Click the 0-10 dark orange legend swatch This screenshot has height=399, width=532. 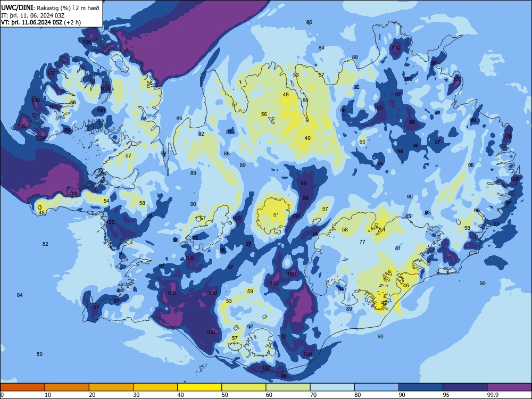[x=22, y=387]
